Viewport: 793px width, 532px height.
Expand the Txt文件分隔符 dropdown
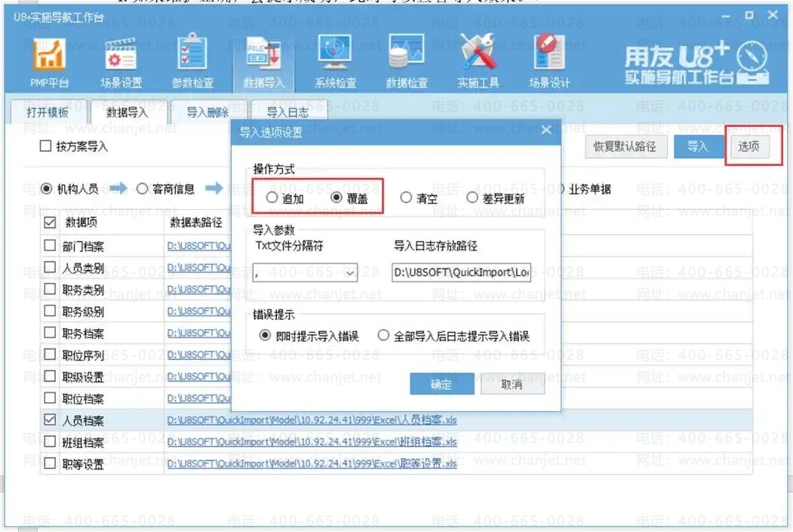[350, 273]
